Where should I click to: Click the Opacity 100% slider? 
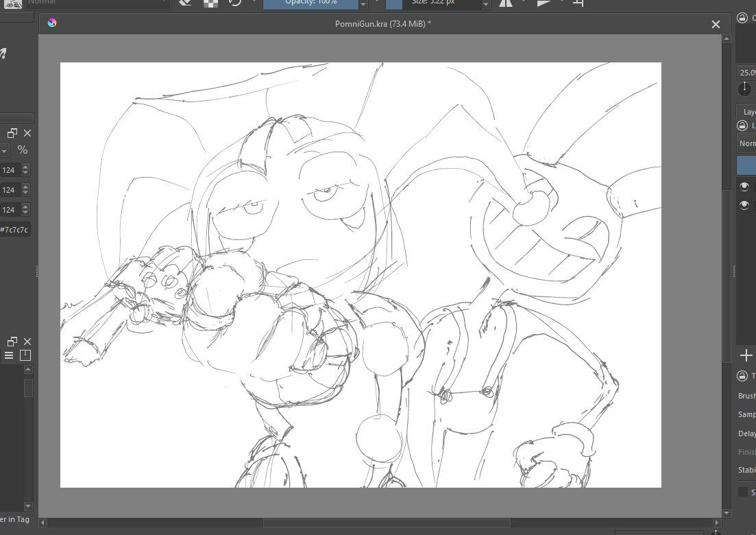[311, 3]
